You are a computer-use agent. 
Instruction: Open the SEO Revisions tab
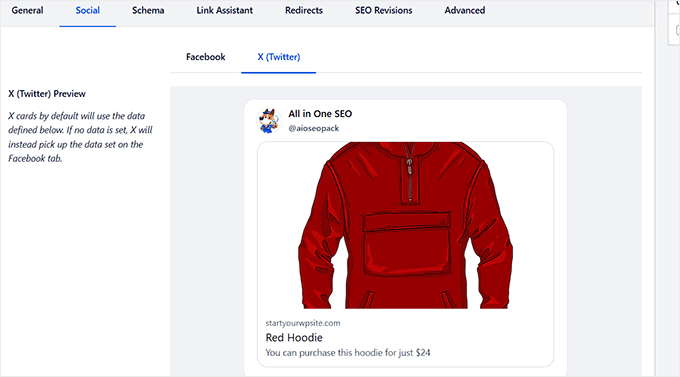coord(383,10)
